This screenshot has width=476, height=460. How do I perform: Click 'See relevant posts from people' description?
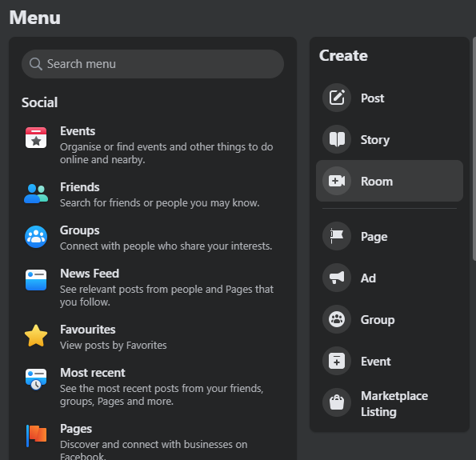pos(166,296)
